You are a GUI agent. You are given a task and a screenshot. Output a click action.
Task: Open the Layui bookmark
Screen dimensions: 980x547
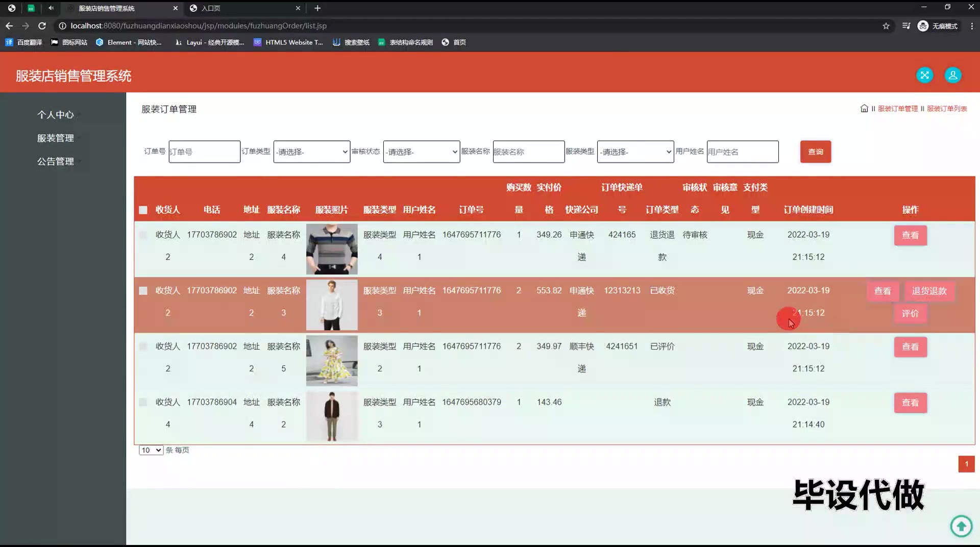pos(209,42)
